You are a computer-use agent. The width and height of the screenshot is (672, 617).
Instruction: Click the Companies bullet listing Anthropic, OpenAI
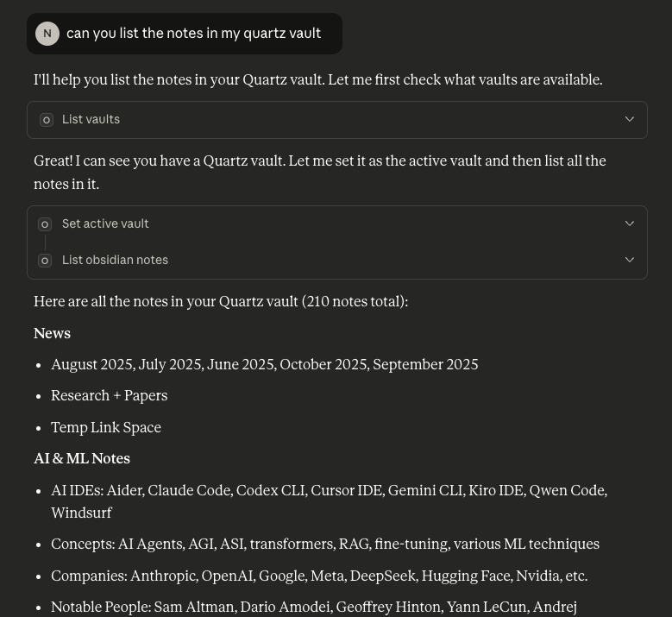pyautogui.click(x=318, y=576)
